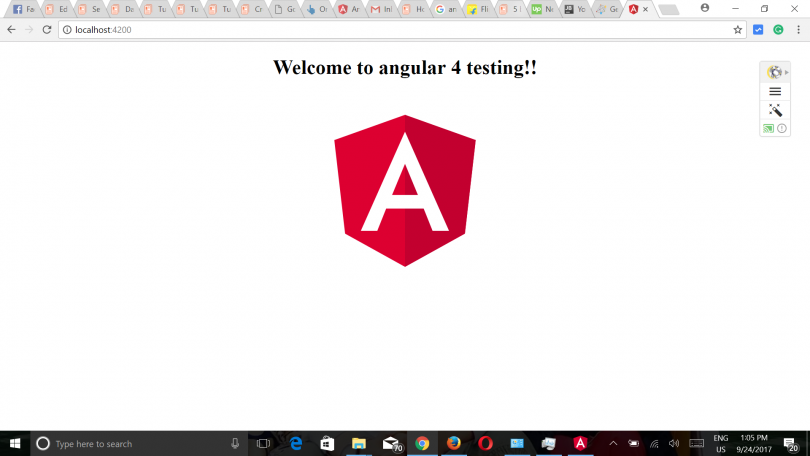This screenshot has width=810, height=456.
Task: Open the Mail app in taskbar
Action: click(392, 444)
